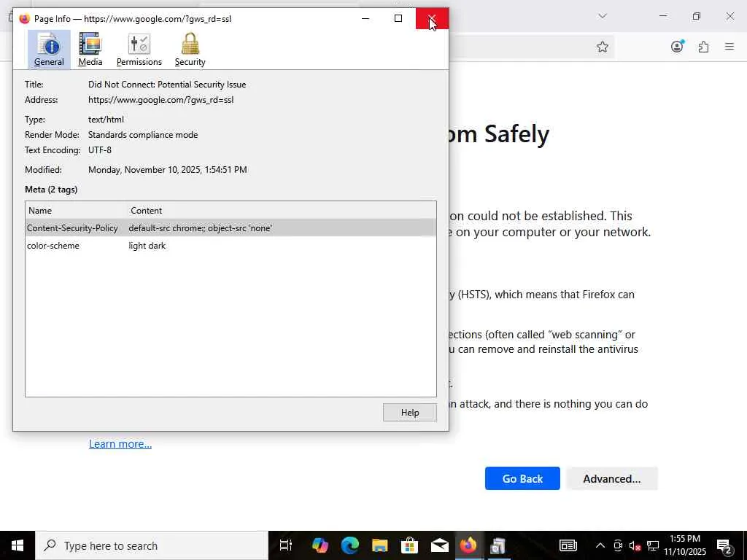747x560 pixels.
Task: Click the Firefox icon on the taskbar
Action: coord(468,545)
